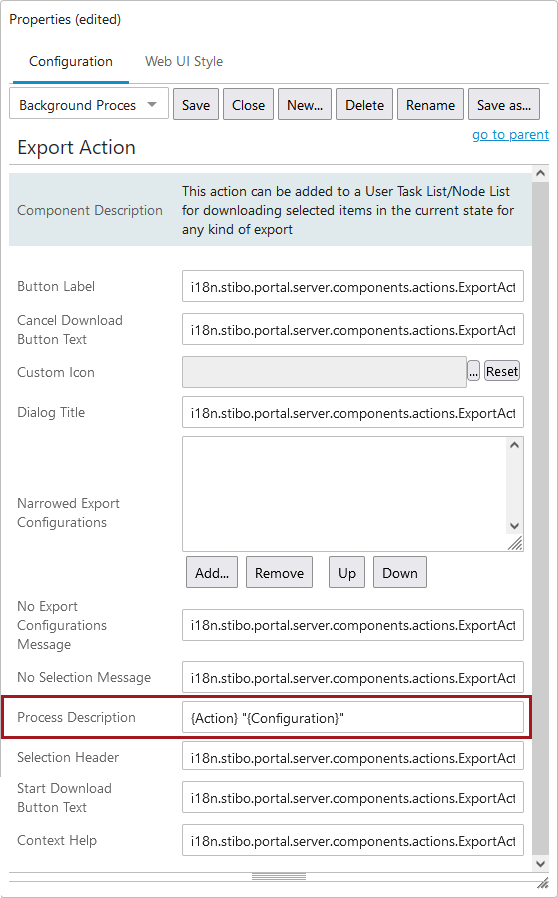The width and height of the screenshot is (558, 898).
Task: Click the main panel scroll-down arrow
Action: coord(540,863)
